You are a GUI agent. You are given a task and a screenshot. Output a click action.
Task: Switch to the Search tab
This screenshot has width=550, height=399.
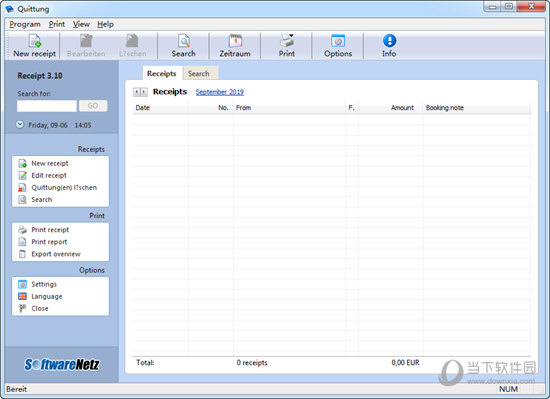199,74
